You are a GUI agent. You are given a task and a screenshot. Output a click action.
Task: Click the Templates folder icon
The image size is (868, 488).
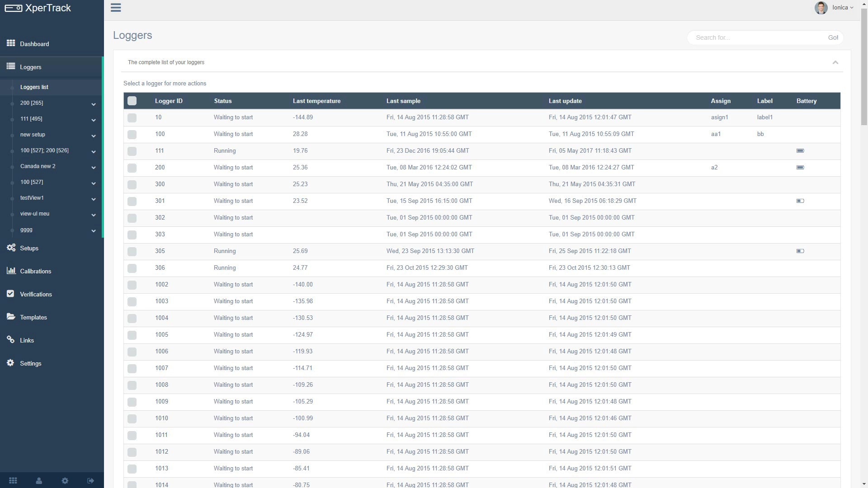pos(11,317)
